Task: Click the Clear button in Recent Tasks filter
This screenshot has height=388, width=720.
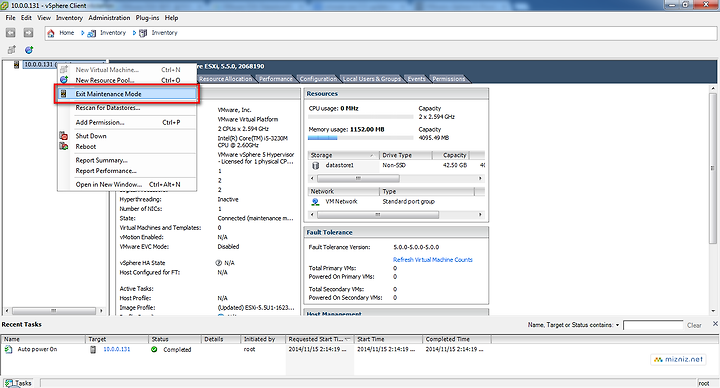Action: pyautogui.click(x=694, y=326)
